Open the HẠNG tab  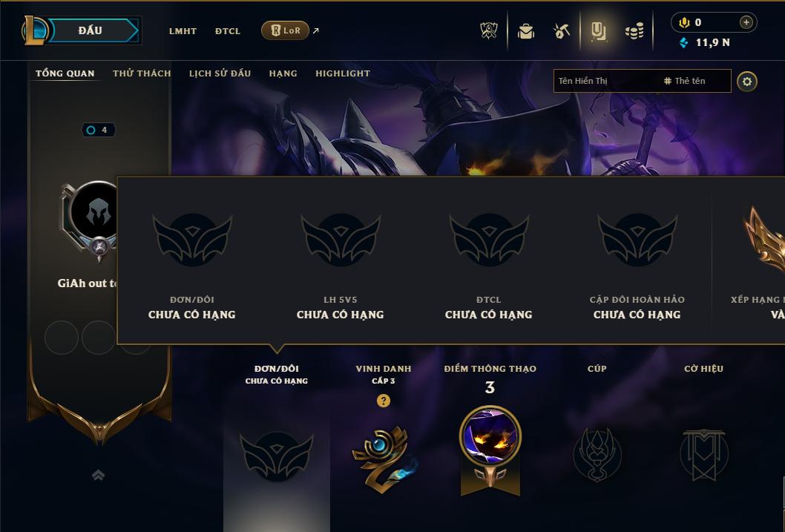(283, 73)
